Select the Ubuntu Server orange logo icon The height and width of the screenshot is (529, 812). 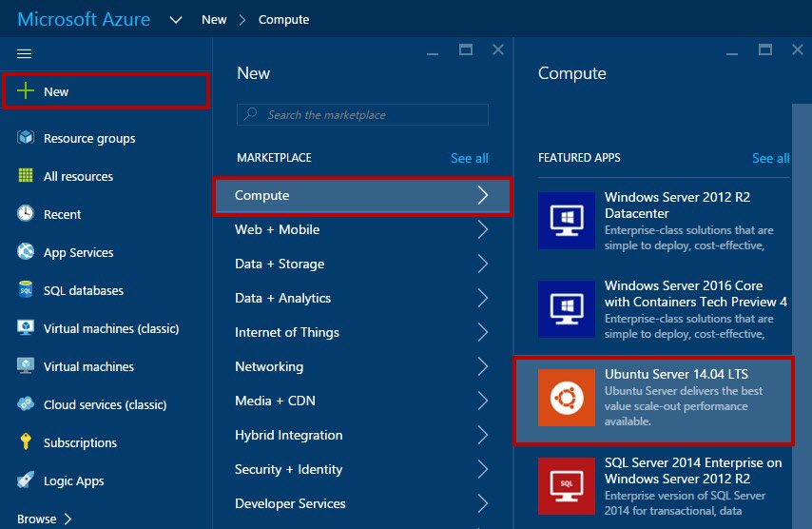pos(567,398)
